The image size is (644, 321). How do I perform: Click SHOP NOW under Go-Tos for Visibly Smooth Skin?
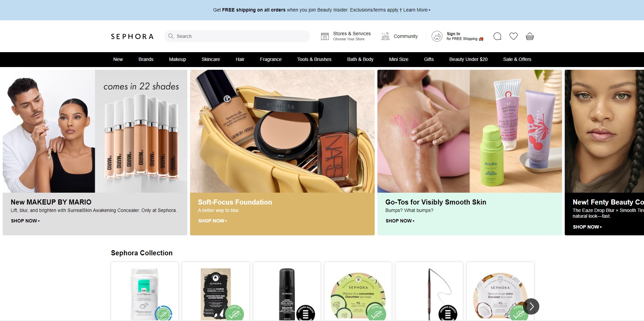[400, 221]
